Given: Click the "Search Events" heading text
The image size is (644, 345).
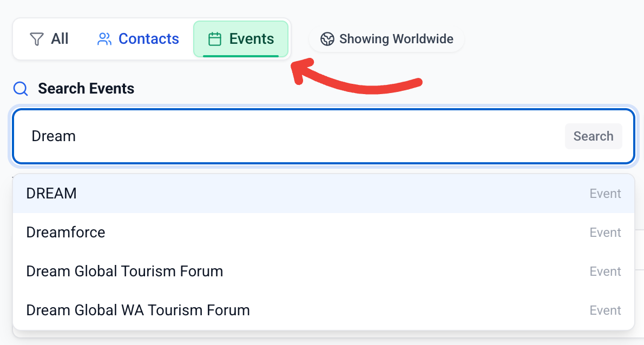Looking at the screenshot, I should pos(86,89).
